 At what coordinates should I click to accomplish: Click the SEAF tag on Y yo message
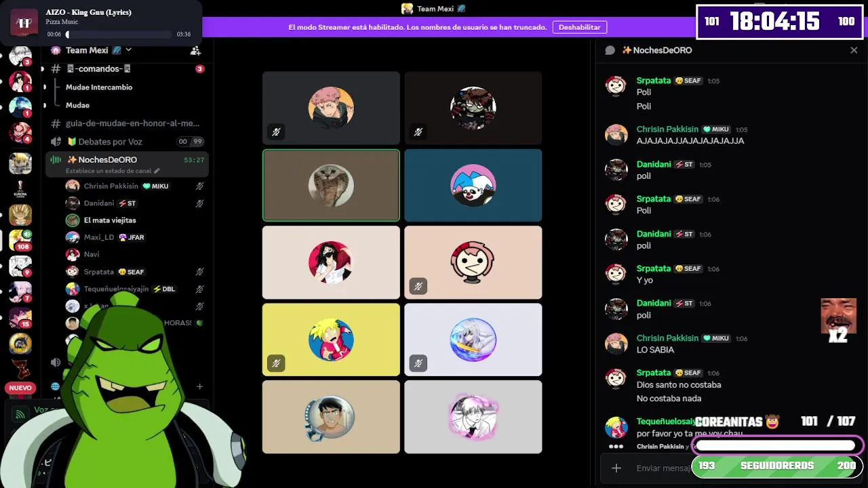(x=688, y=268)
